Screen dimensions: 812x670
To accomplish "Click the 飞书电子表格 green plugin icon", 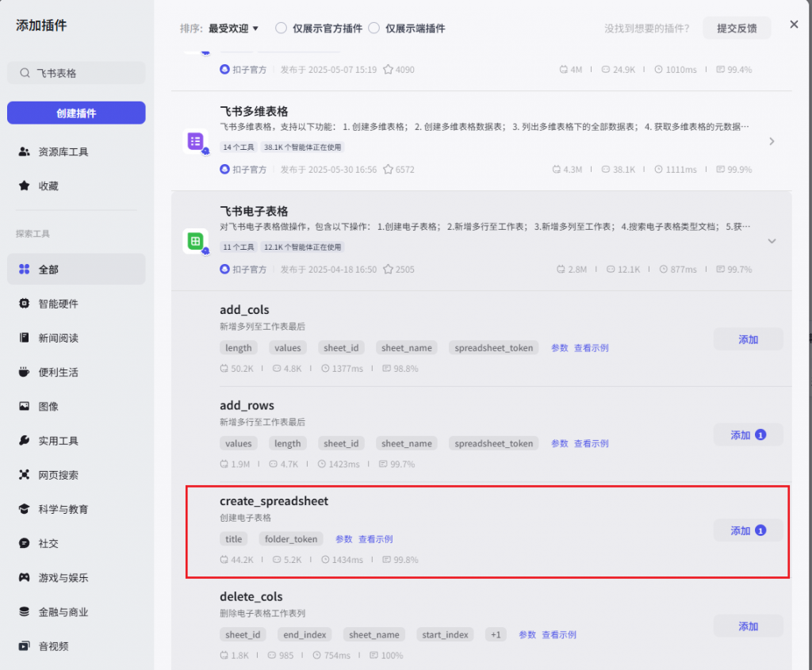I will (195, 241).
